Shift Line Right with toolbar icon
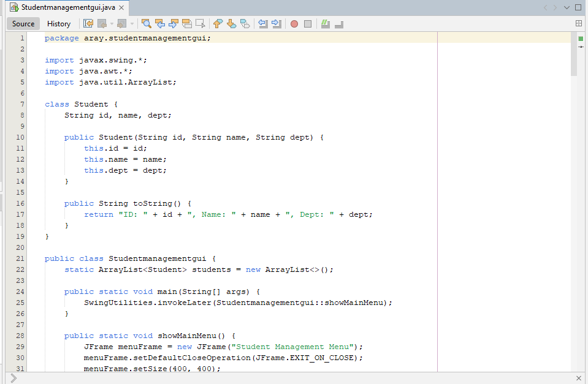This screenshot has height=384, width=588. pyautogui.click(x=277, y=24)
